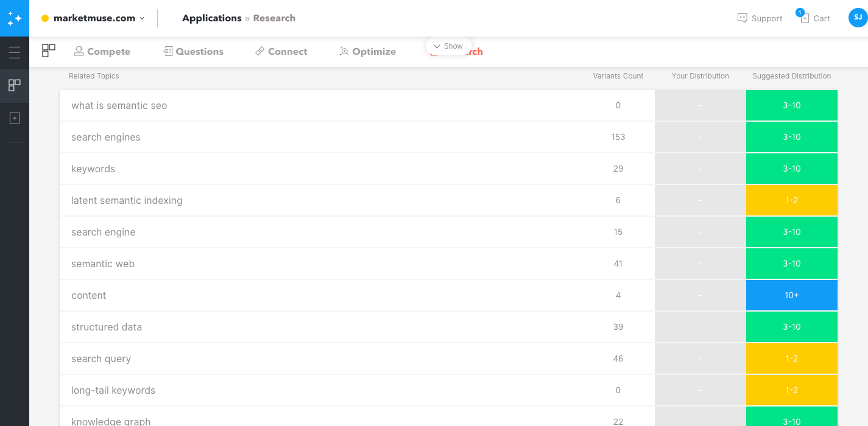Click the plus-box icon in sidebar
Viewport: 868px width, 426px height.
point(15,118)
